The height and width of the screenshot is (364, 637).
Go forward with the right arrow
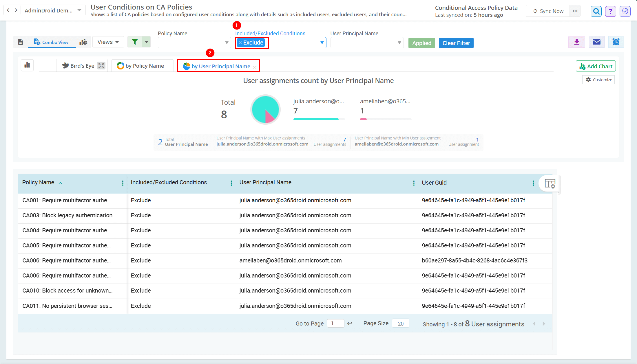[16, 10]
